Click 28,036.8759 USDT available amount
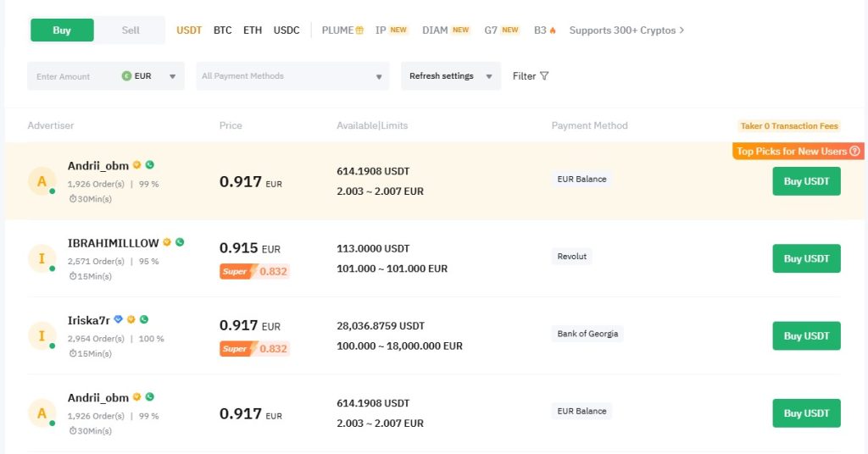 (x=381, y=326)
